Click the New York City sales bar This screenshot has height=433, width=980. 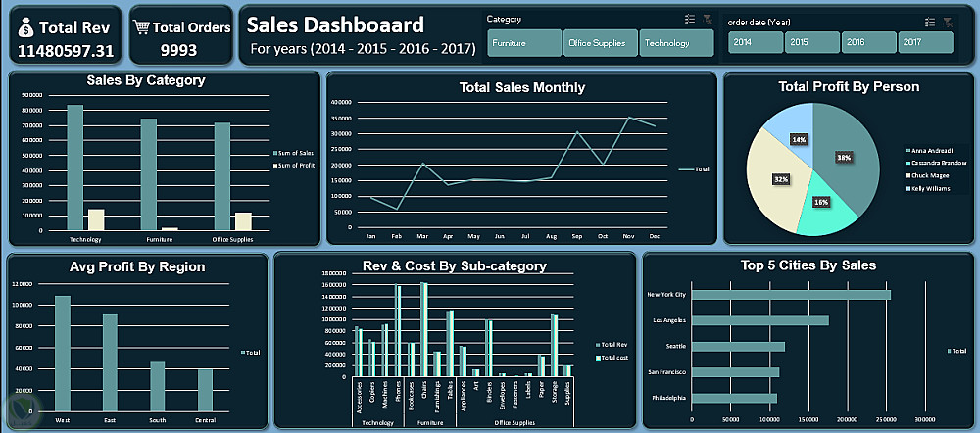791,295
